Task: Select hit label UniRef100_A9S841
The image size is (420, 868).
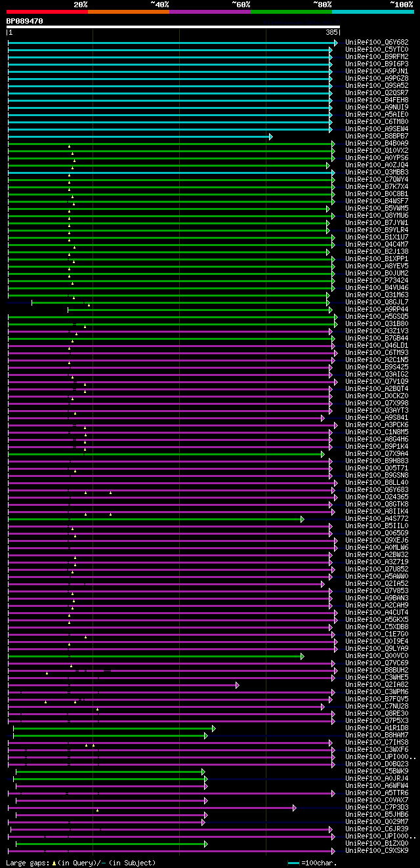Action: (x=377, y=418)
